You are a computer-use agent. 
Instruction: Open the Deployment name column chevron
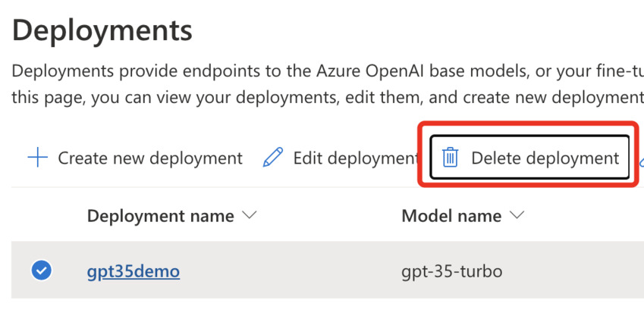coord(250,215)
